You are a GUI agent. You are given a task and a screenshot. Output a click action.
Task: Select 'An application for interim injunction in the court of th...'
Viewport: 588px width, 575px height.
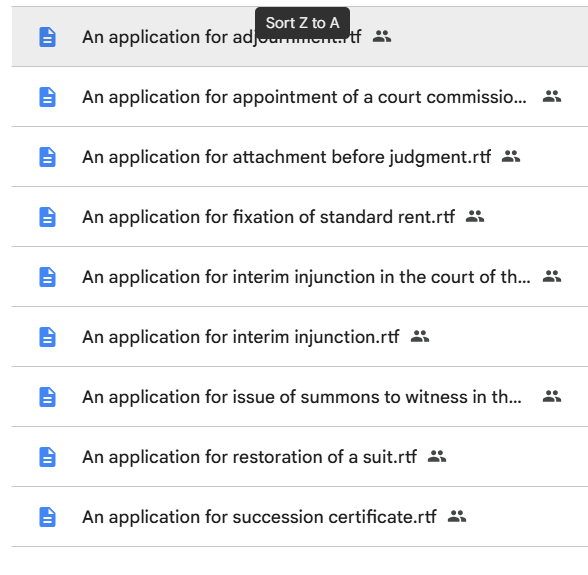(x=306, y=277)
